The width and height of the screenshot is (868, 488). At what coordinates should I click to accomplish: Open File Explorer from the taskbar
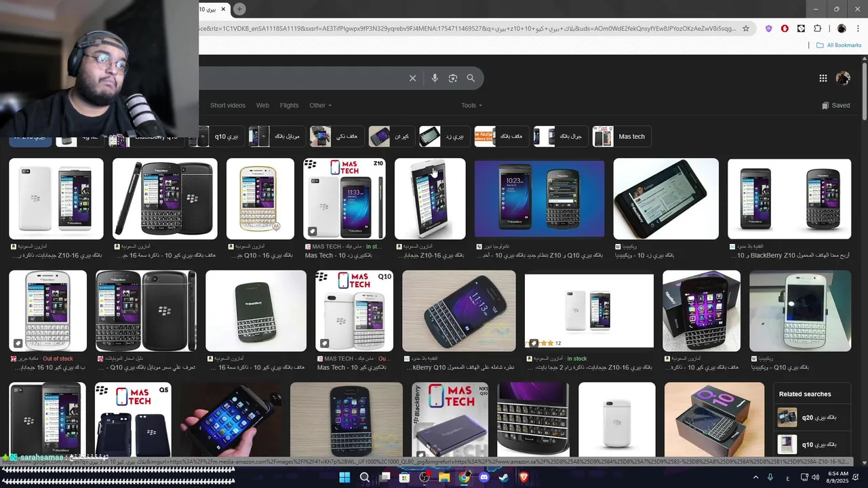pos(444,477)
